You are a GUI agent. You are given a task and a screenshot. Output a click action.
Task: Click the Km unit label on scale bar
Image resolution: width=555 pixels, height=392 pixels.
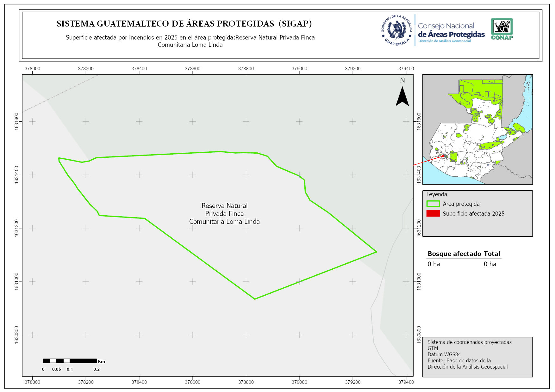click(101, 361)
